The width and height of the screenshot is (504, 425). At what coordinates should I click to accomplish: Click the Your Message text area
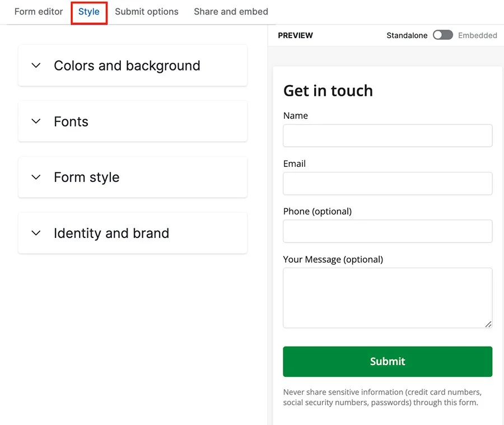tap(388, 298)
